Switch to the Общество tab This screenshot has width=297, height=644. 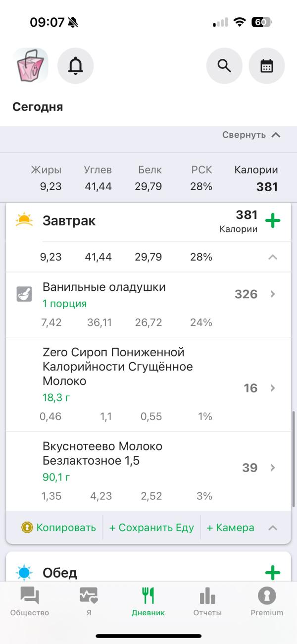pos(30,601)
